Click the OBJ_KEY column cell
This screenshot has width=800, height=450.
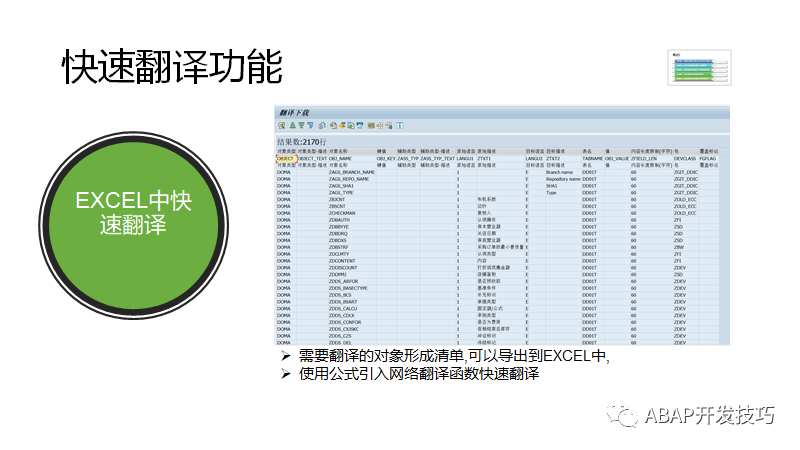pos(386,159)
